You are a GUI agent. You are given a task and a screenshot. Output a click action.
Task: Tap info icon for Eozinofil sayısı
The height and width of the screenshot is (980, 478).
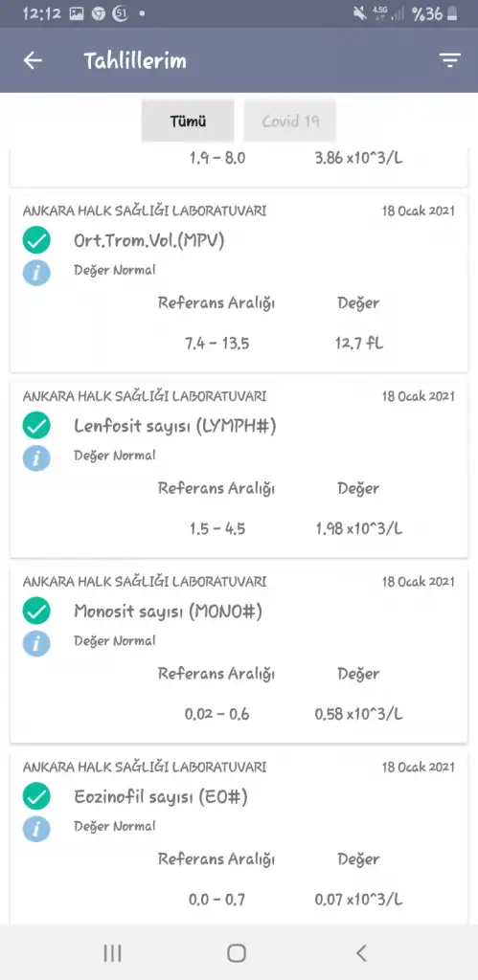pos(37,828)
